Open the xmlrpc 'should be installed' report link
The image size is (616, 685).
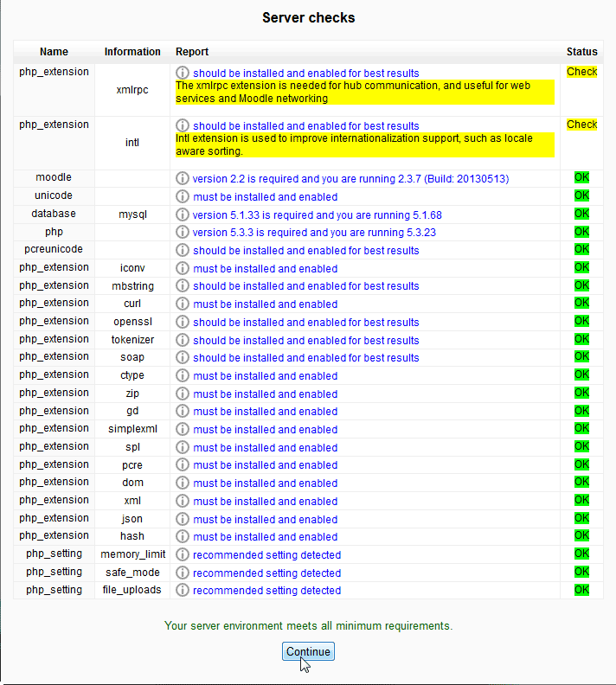(305, 74)
